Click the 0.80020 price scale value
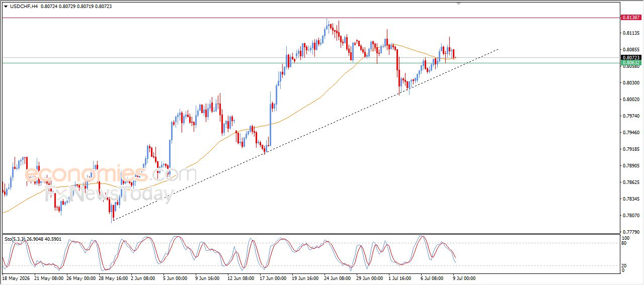 (630, 100)
